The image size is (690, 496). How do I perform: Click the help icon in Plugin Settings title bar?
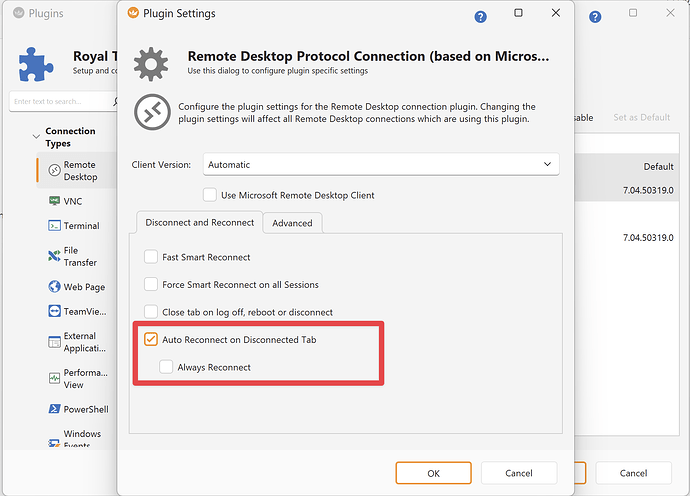pyautogui.click(x=481, y=17)
